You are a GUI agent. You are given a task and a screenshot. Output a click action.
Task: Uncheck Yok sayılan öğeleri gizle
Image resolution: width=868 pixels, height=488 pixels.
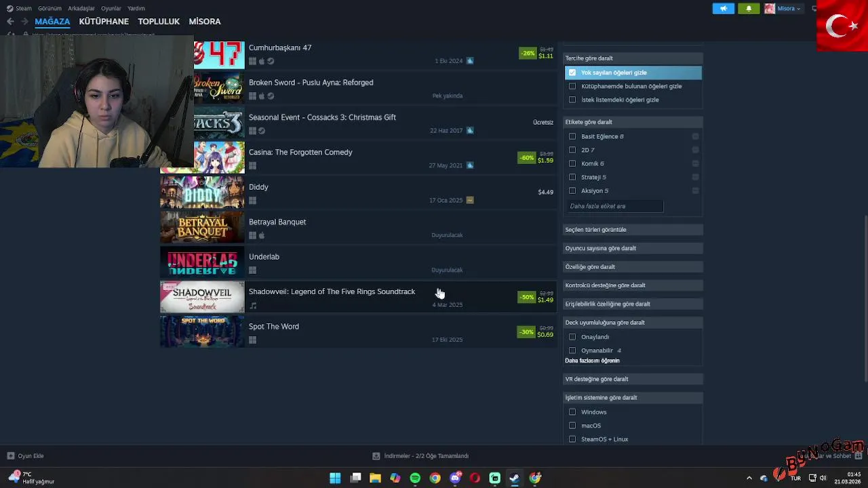click(572, 73)
